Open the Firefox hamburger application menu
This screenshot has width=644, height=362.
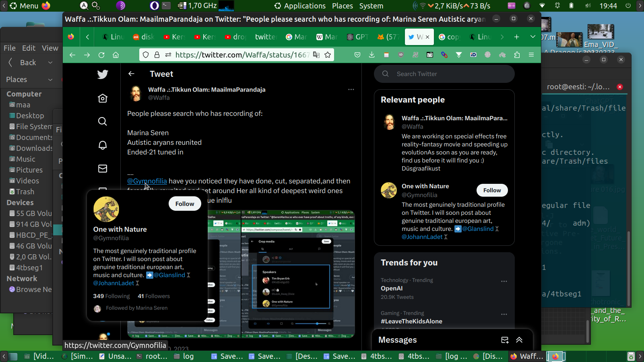tap(531, 55)
